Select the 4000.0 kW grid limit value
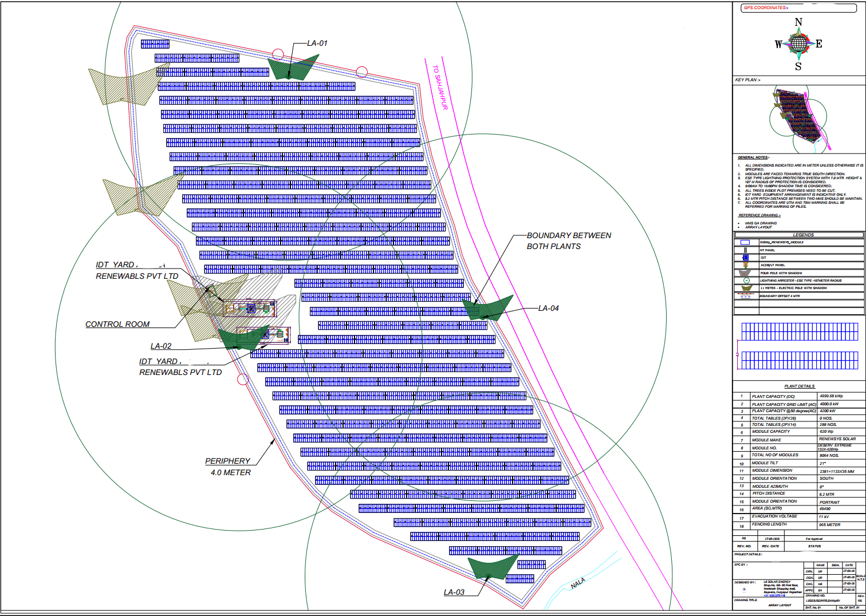Screen dimensions: 866x616 click(829, 404)
